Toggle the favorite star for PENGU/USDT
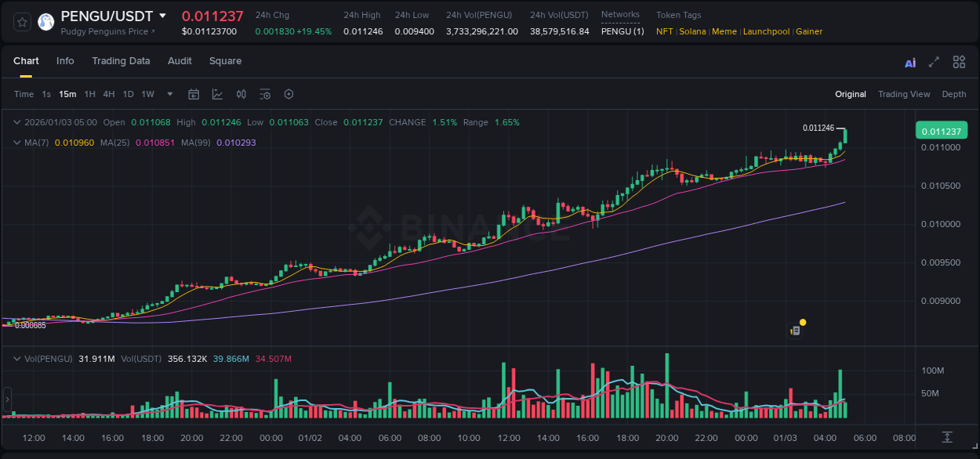The width and height of the screenshot is (980, 459). (x=21, y=22)
